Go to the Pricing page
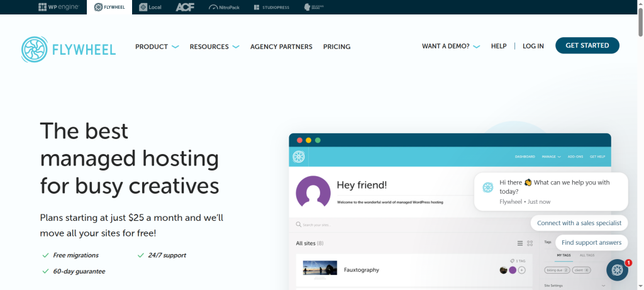 pos(336,47)
